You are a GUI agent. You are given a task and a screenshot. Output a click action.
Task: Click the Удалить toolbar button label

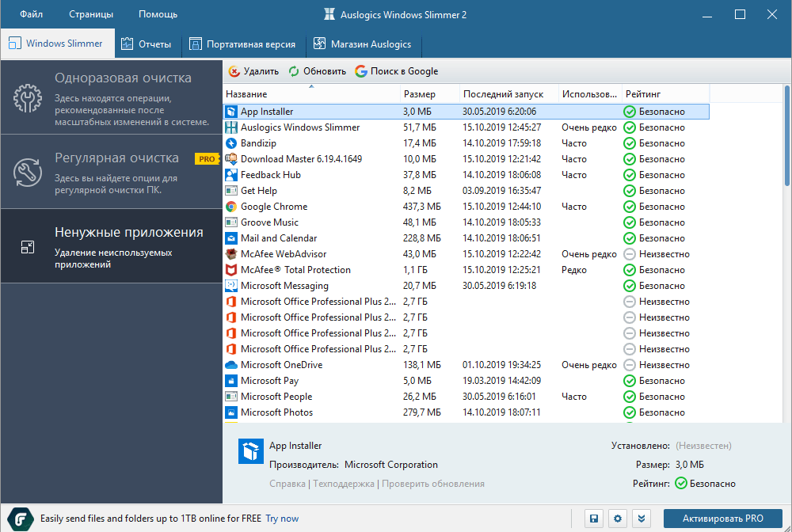[x=261, y=71]
